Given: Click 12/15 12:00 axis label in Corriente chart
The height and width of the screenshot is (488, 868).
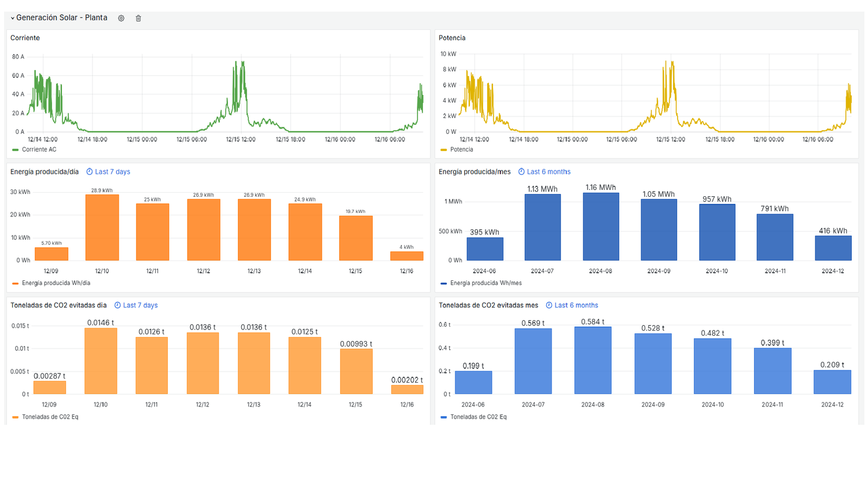Looking at the screenshot, I should (x=241, y=140).
